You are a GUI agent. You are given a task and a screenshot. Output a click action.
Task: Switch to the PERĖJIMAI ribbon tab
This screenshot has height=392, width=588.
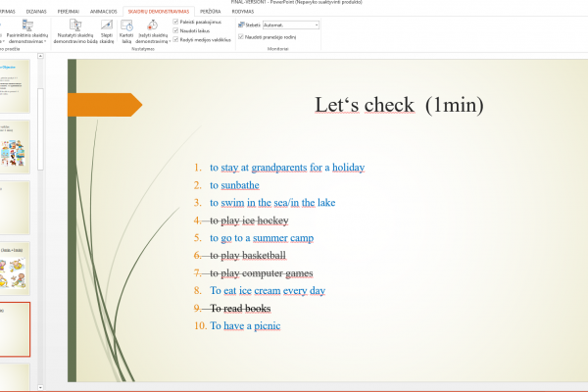click(69, 12)
